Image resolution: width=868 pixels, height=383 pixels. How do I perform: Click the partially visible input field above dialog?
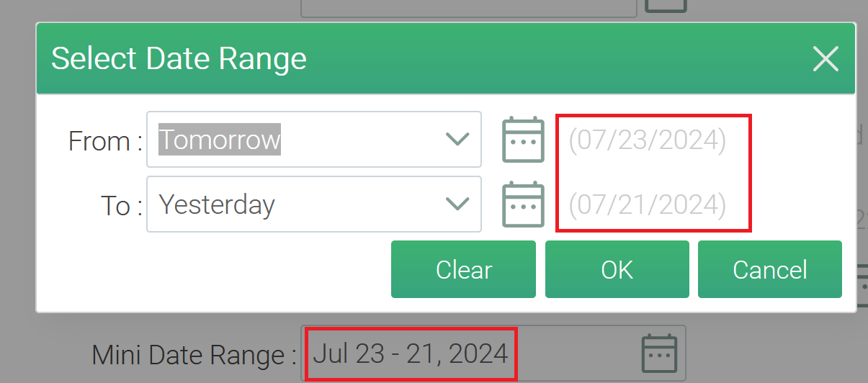point(468,7)
